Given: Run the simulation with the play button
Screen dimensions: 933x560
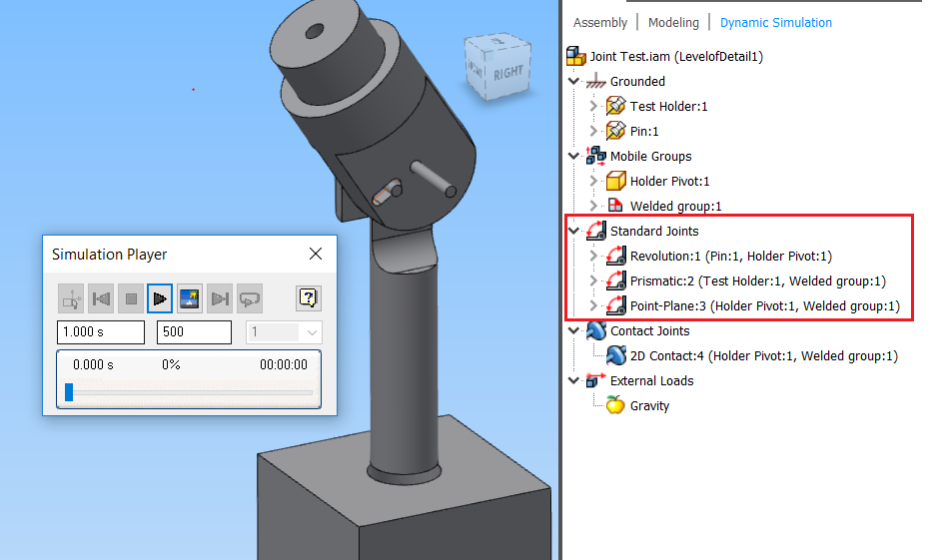Looking at the screenshot, I should [160, 298].
